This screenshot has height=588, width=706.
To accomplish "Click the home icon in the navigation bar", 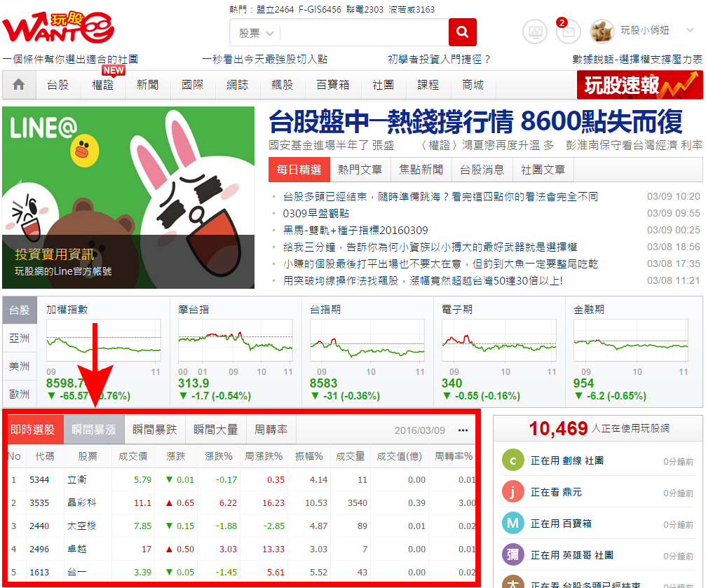I will point(18,84).
